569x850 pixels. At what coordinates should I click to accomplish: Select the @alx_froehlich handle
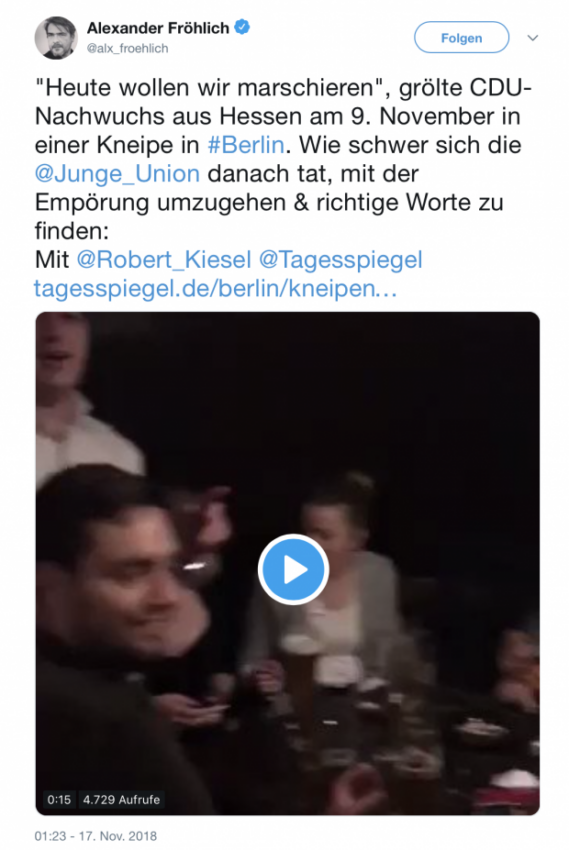pos(127,48)
